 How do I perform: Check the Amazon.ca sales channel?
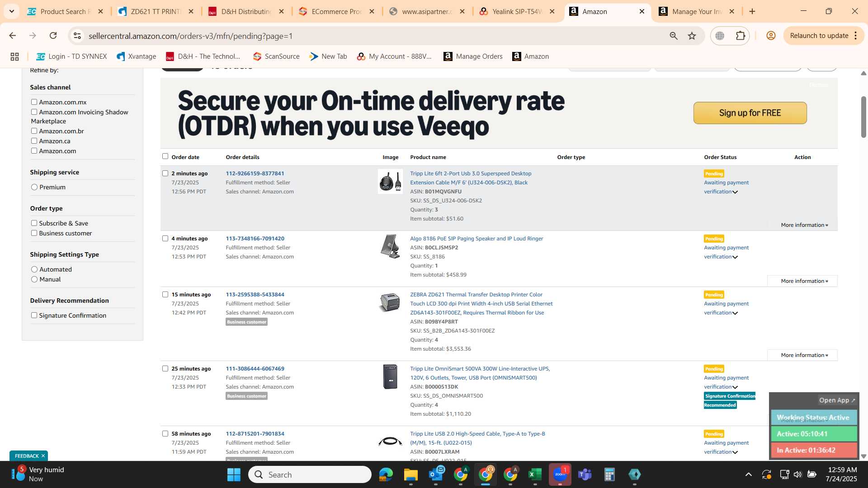(x=34, y=141)
